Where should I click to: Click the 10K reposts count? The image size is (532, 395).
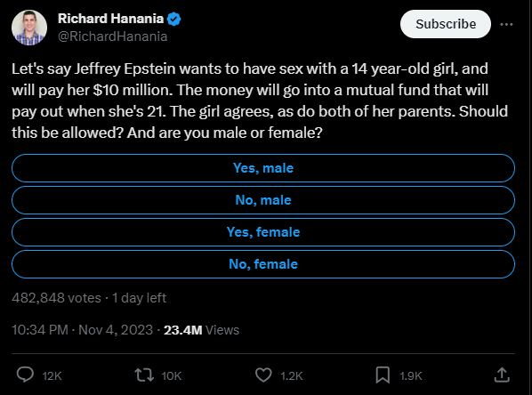172,376
